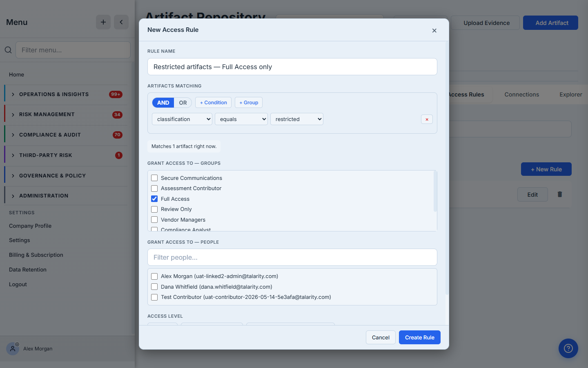Check Assessment Contributor group

coord(154,188)
